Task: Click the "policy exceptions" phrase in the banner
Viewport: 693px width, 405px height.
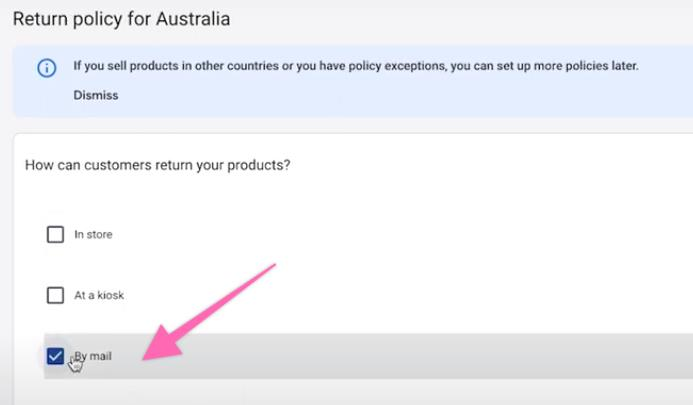Action: [x=395, y=67]
